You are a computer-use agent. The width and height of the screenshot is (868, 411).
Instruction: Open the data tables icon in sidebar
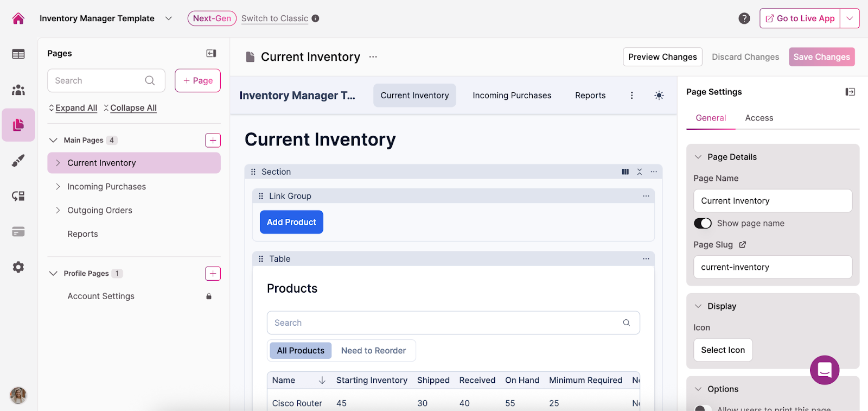18,54
